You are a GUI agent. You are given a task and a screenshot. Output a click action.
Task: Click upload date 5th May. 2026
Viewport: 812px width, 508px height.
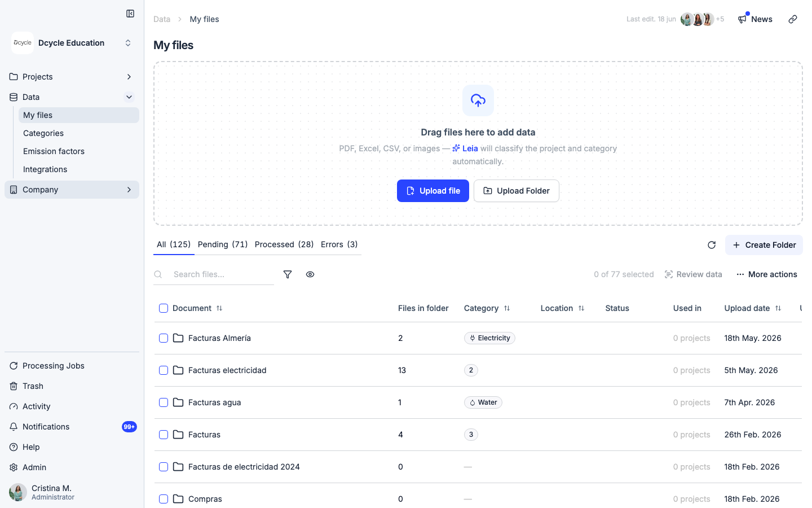751,370
